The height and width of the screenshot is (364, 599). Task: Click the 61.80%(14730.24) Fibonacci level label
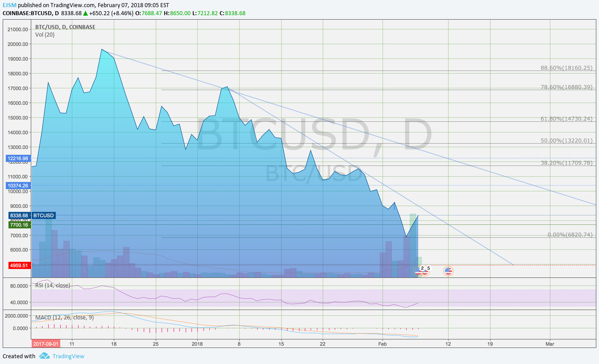566,119
